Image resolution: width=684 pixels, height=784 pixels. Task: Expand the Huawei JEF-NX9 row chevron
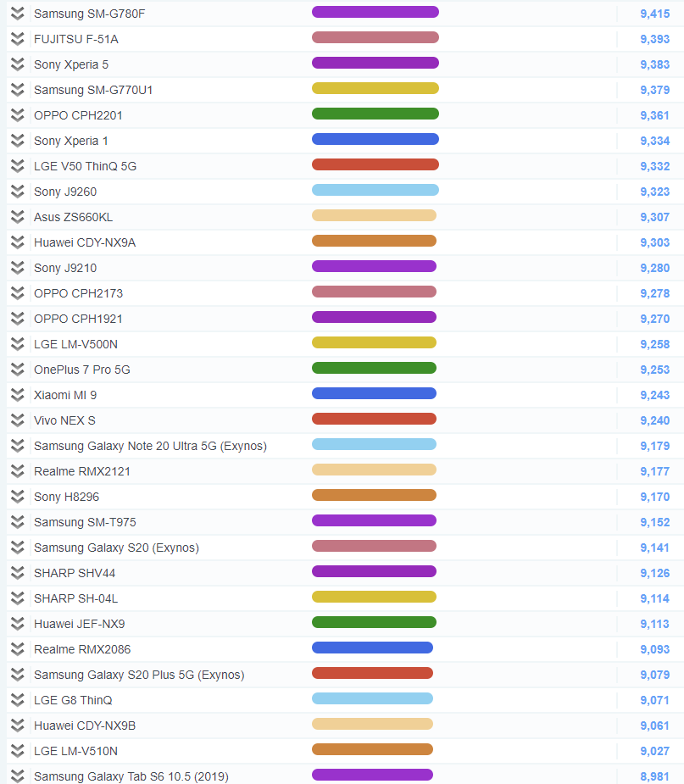click(18, 624)
